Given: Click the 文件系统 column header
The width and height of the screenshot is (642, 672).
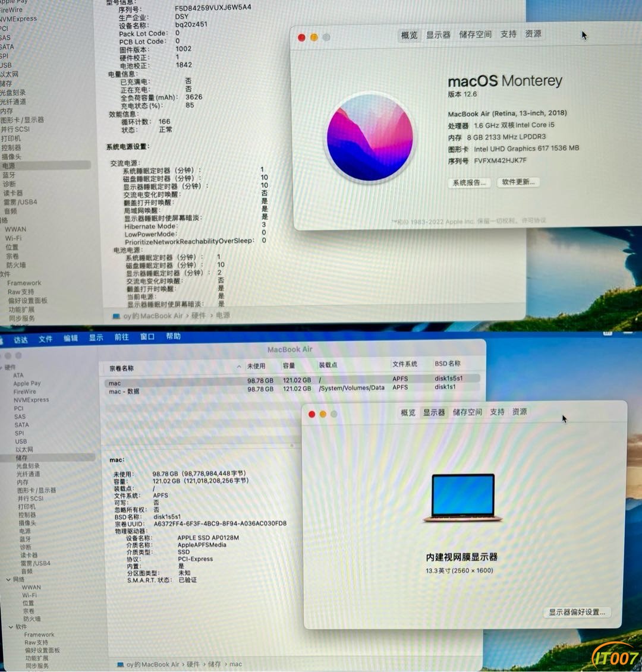Looking at the screenshot, I should pyautogui.click(x=404, y=364).
